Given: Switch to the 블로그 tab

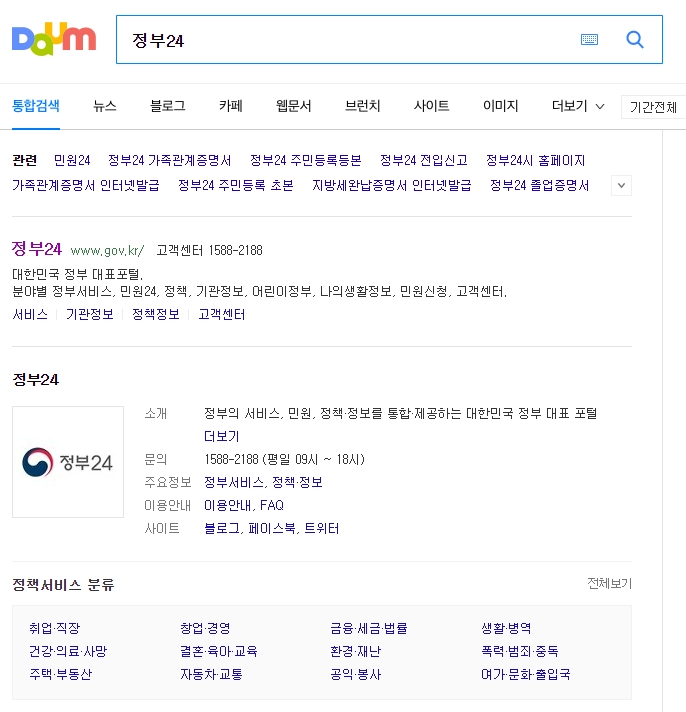Looking at the screenshot, I should pyautogui.click(x=168, y=106).
